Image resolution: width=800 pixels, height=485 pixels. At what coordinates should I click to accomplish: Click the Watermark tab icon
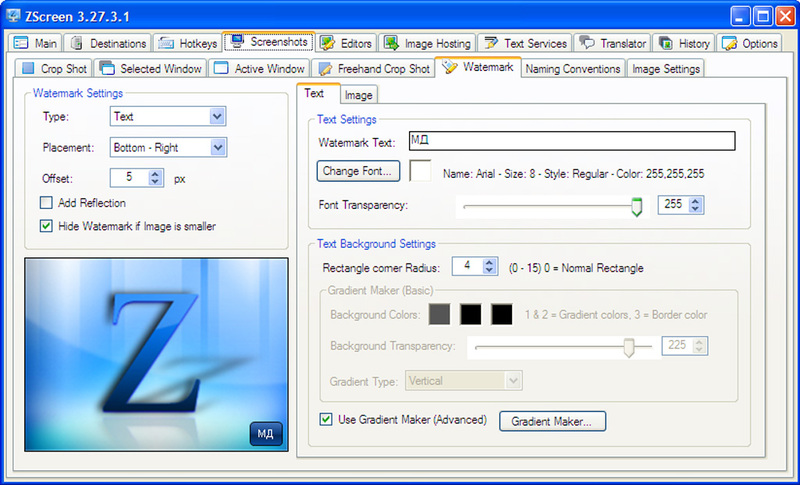[449, 67]
